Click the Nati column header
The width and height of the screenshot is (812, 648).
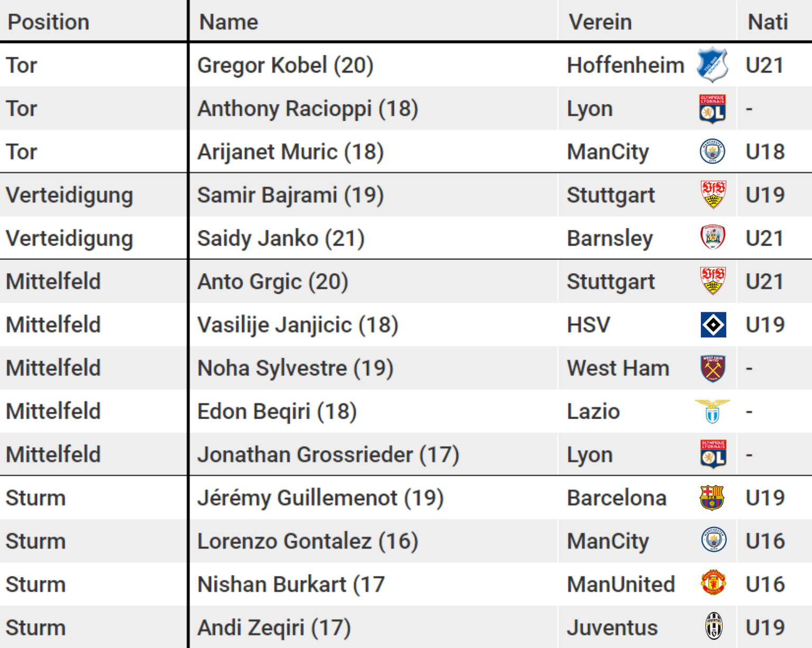(x=768, y=22)
